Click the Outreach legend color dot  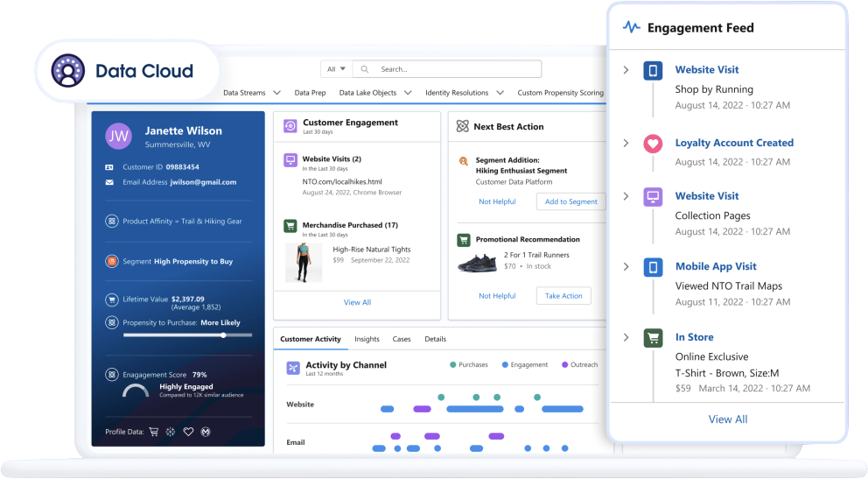[564, 365]
